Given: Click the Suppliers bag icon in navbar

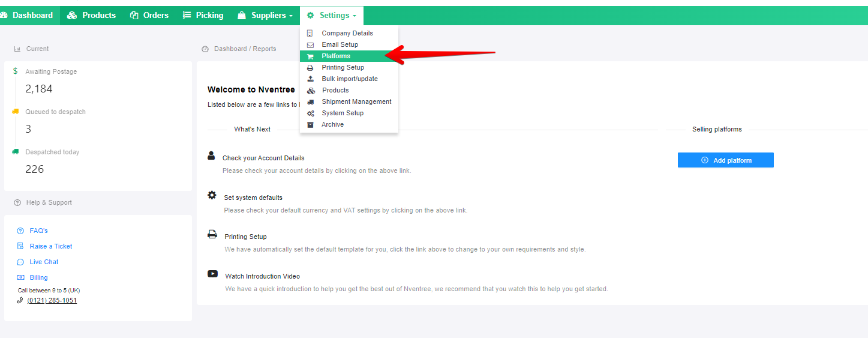Looking at the screenshot, I should coord(242,16).
